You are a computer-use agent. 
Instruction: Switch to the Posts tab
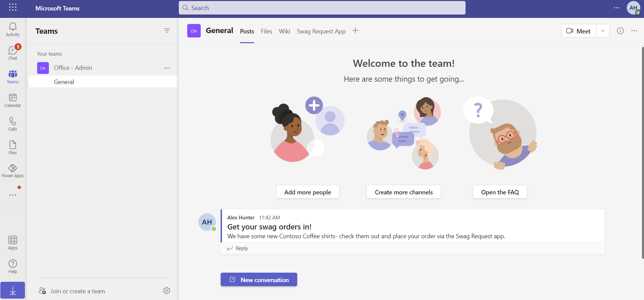pyautogui.click(x=247, y=31)
